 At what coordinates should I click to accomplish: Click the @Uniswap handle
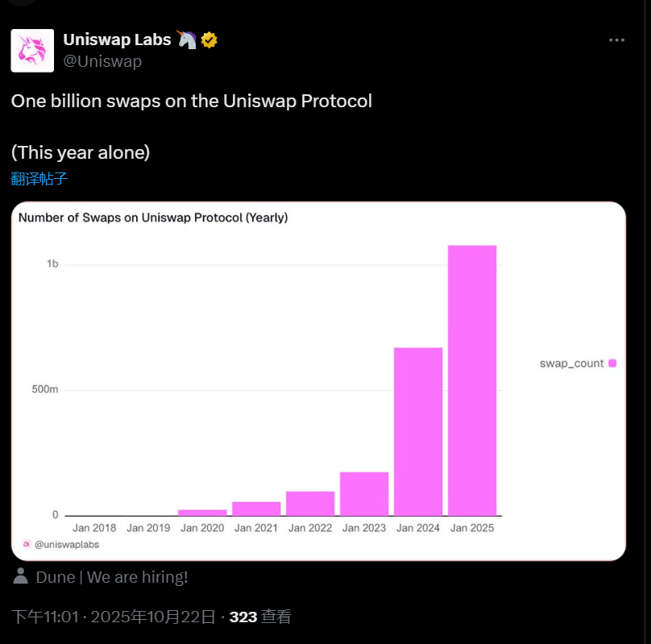tap(102, 61)
